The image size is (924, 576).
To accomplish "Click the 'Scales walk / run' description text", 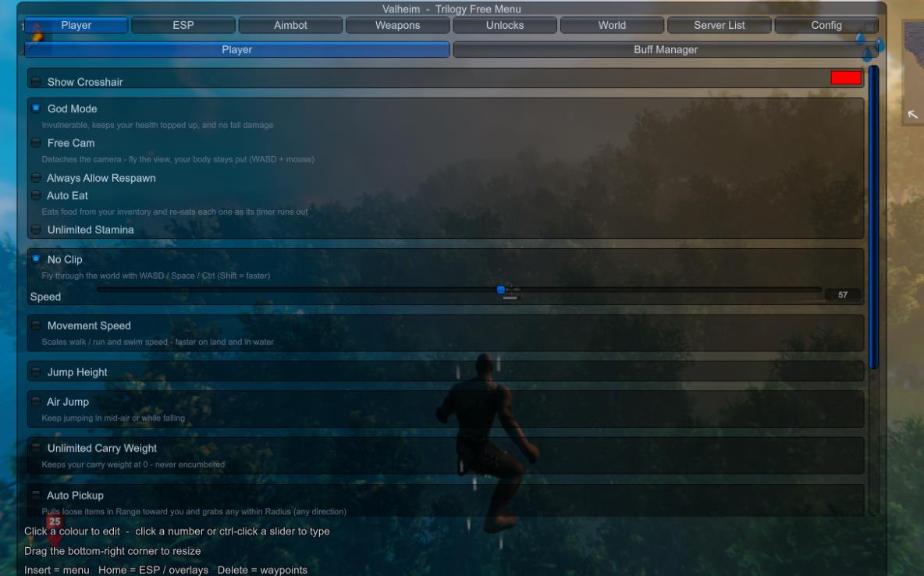I will tap(158, 342).
